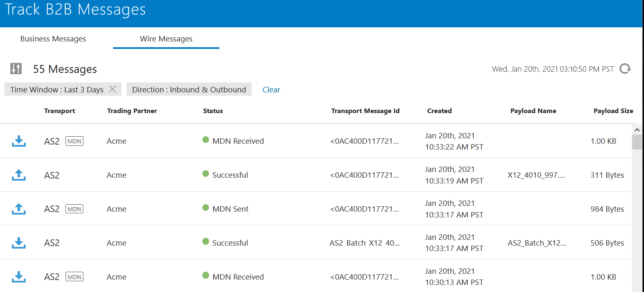Remove the Time Window filter with X

(112, 89)
